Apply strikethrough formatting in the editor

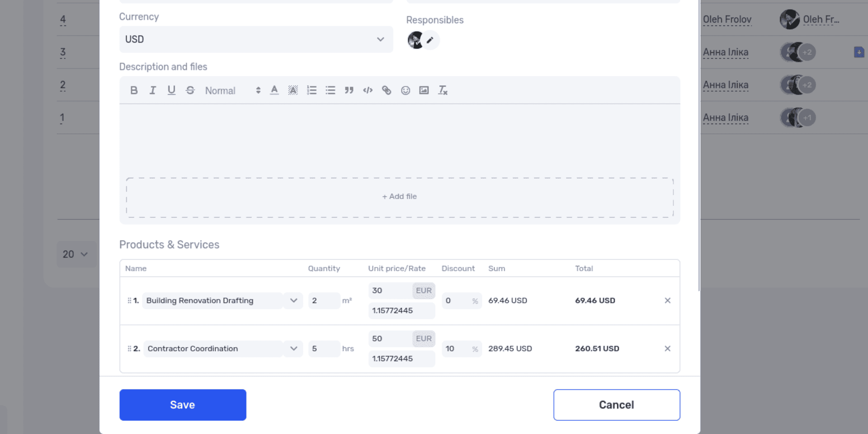tap(190, 90)
